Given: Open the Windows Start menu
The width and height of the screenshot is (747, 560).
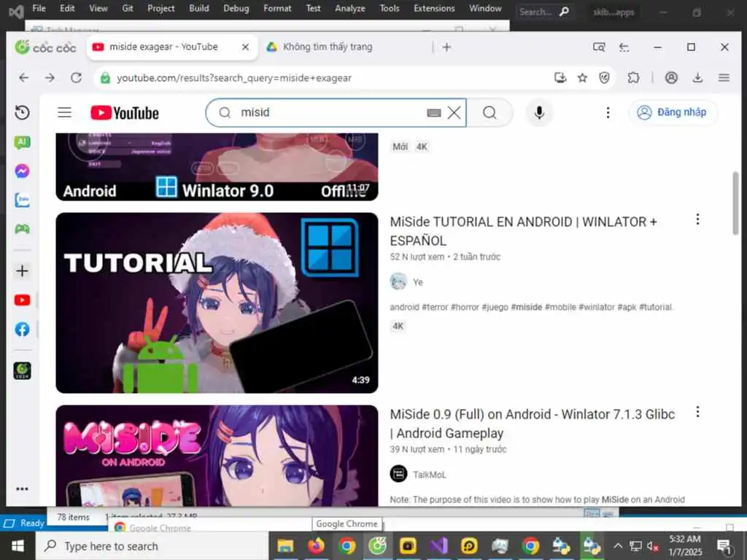Looking at the screenshot, I should (18, 545).
